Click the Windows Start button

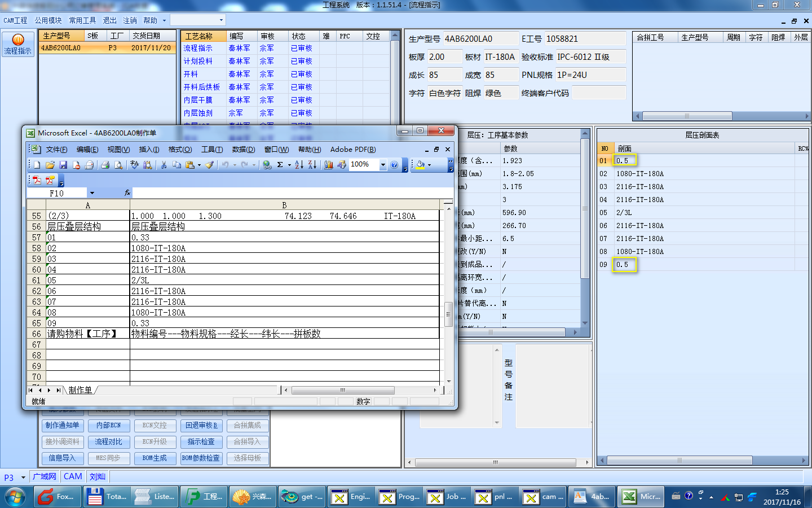tap(15, 497)
